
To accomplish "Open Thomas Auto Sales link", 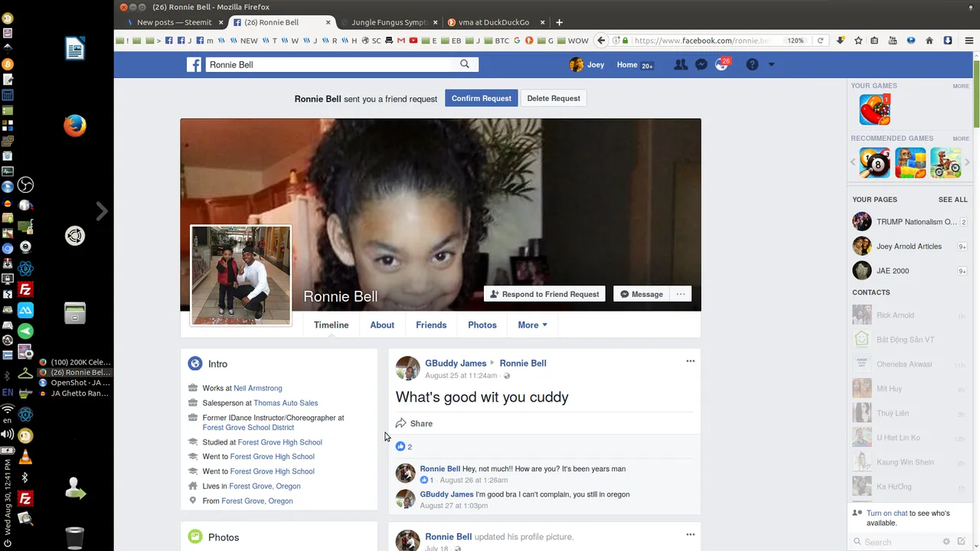I will click(x=286, y=403).
